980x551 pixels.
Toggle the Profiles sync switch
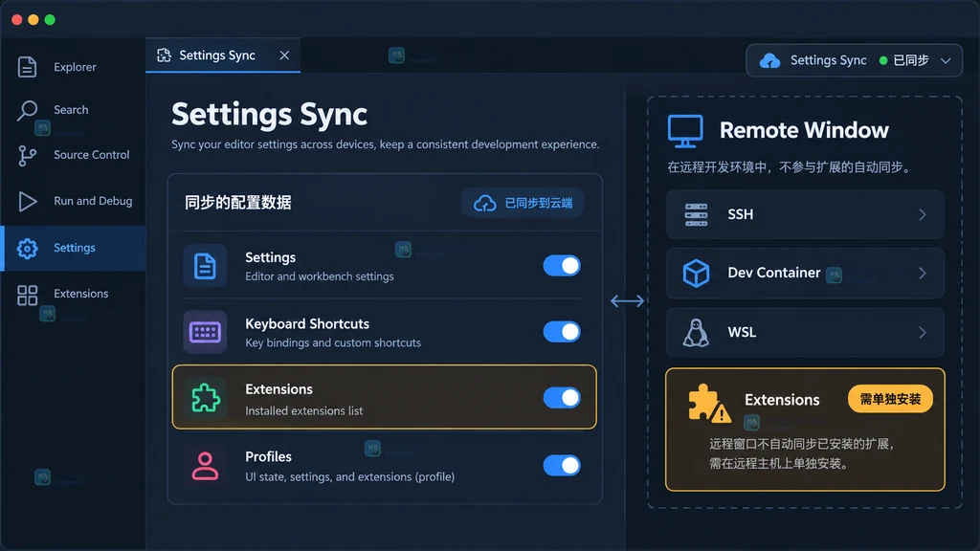click(561, 466)
